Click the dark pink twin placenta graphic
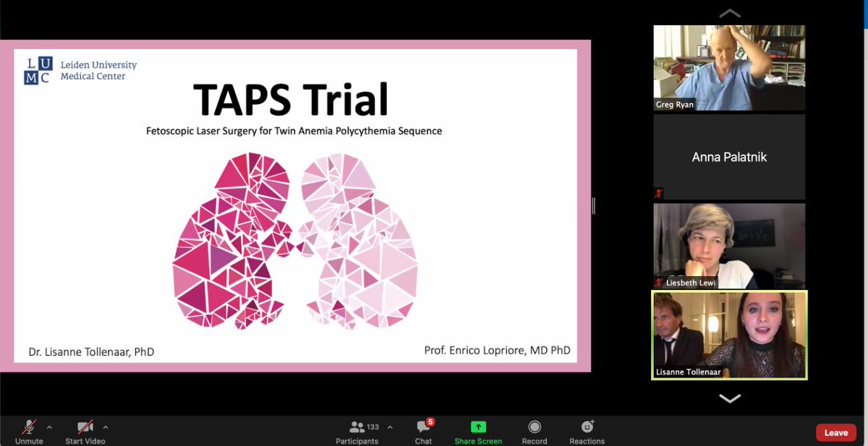868x446 pixels. 231,240
